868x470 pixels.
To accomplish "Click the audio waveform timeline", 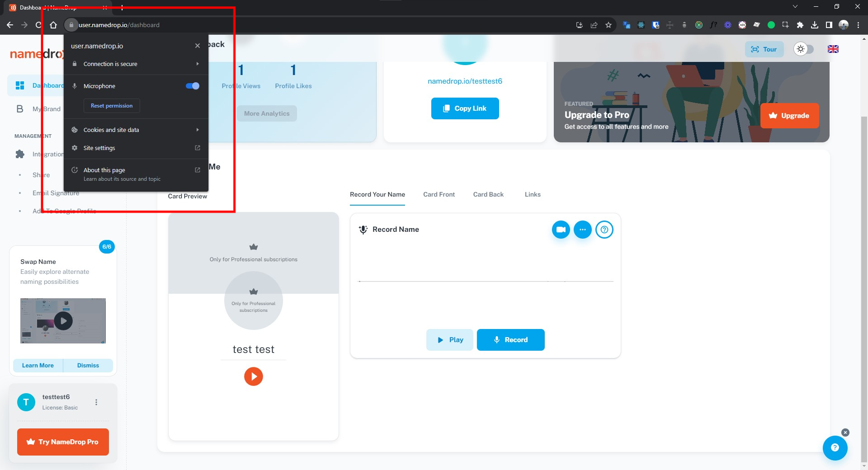I will [486, 281].
